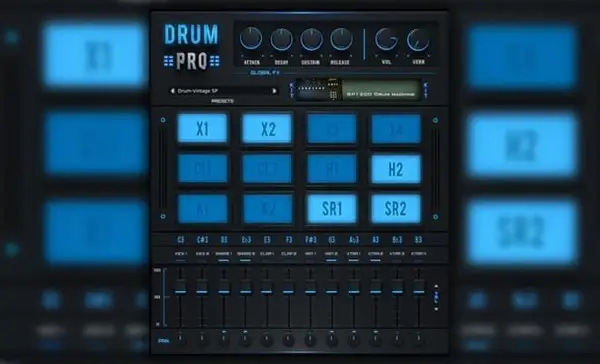Toggle the SNARE 1 channel indicator

pos(223,260)
